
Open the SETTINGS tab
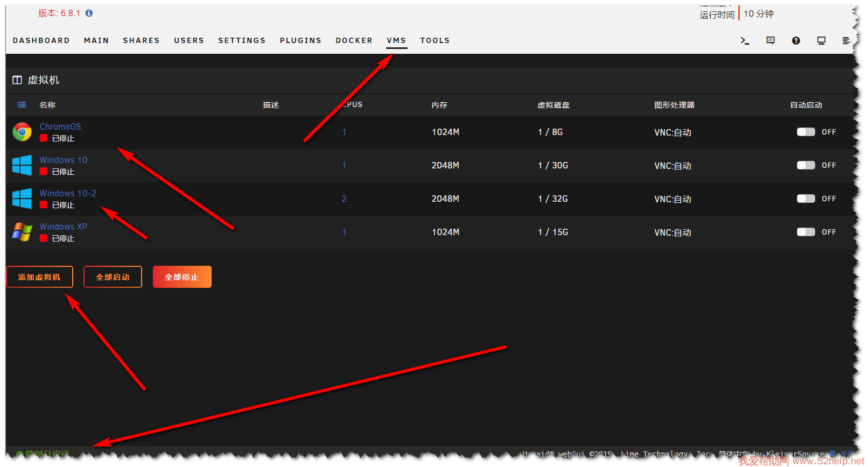(242, 40)
